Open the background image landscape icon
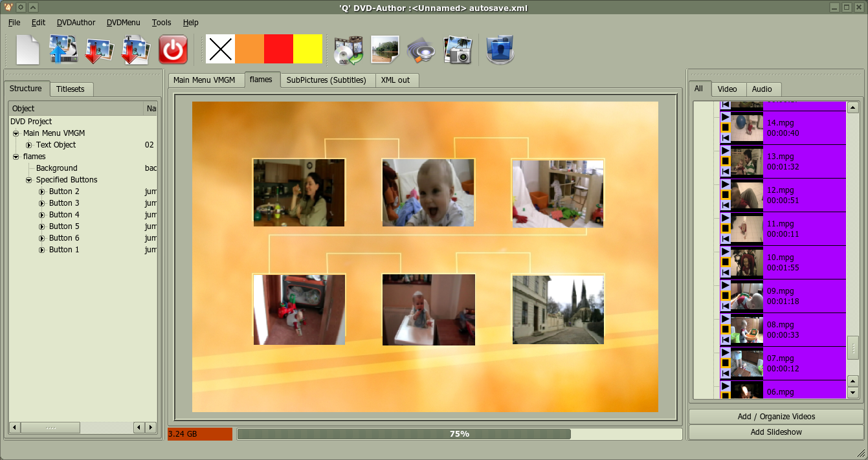 pyautogui.click(x=384, y=49)
